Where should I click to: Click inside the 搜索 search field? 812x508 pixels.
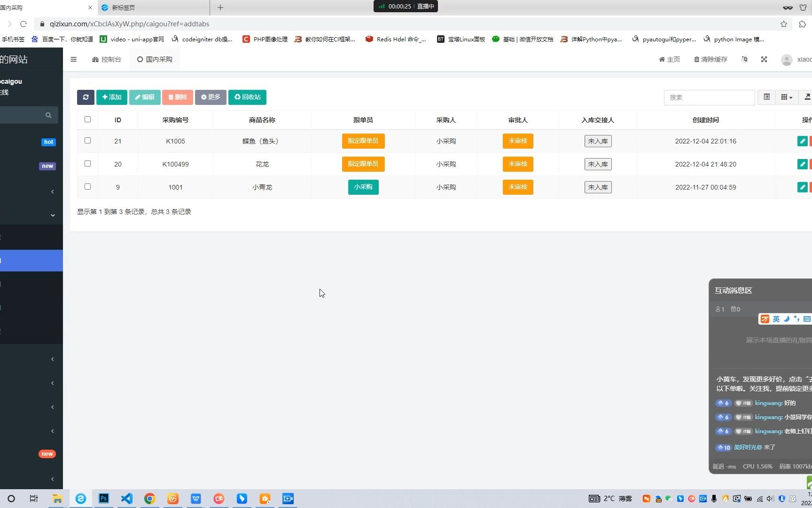pos(710,97)
